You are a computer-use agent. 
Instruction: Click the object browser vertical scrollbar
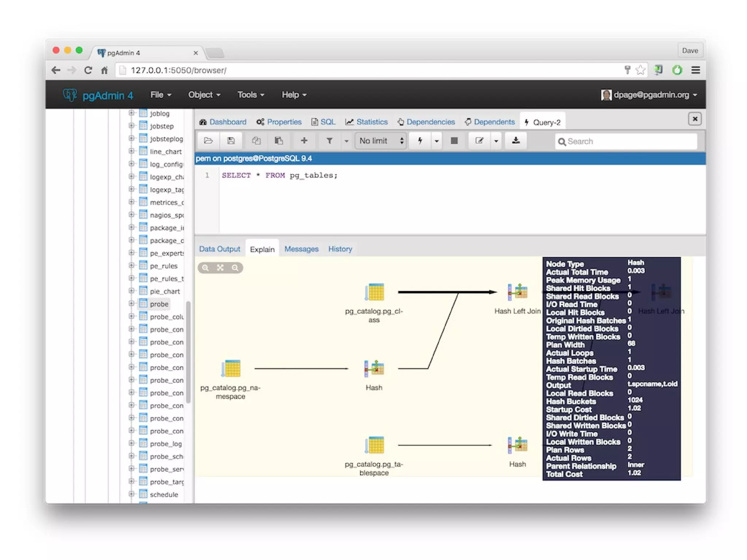coord(188,352)
